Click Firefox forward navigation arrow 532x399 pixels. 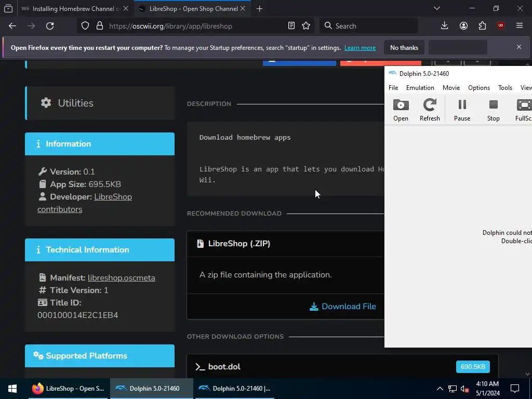tap(31, 26)
